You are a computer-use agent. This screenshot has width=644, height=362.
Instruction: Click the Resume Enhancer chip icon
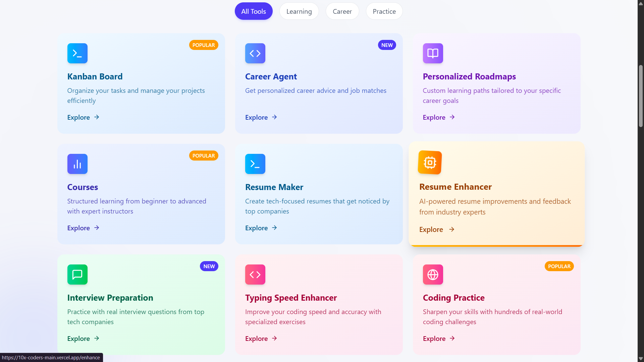[x=430, y=163]
